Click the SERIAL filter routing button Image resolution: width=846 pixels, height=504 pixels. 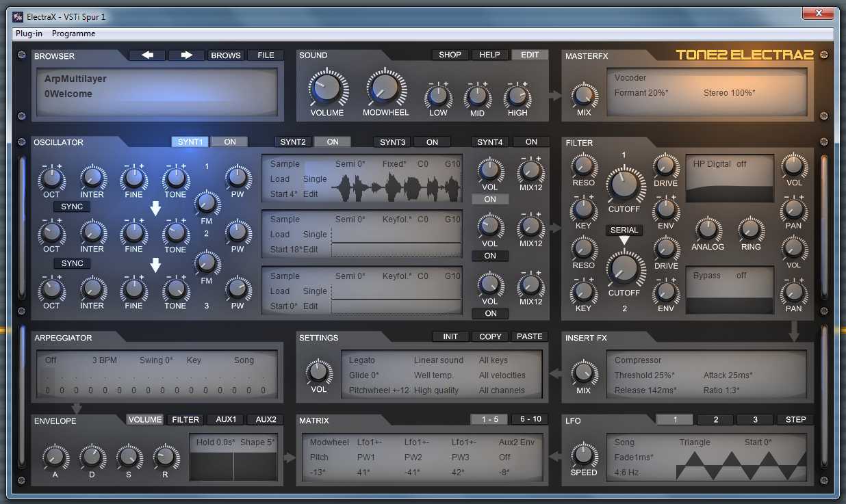pyautogui.click(x=624, y=230)
